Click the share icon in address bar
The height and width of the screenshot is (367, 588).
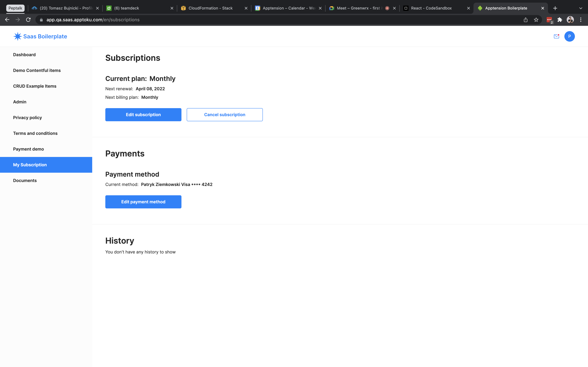(x=525, y=20)
